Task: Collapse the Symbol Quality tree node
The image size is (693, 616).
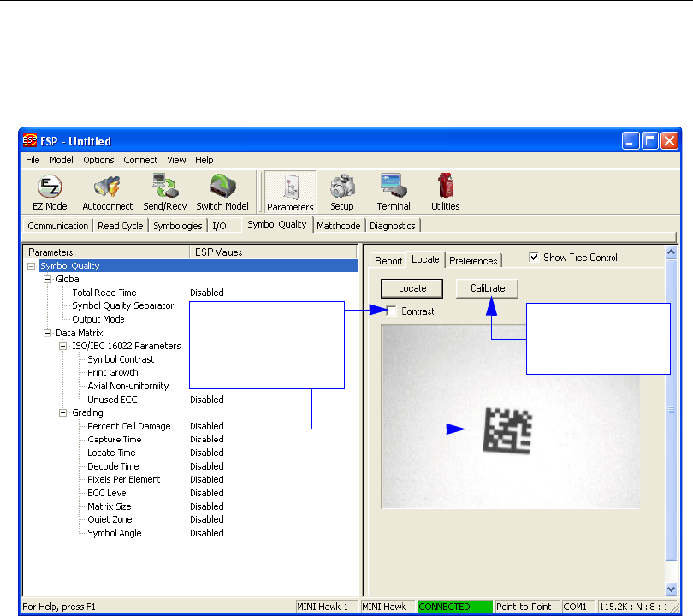Action: (33, 266)
